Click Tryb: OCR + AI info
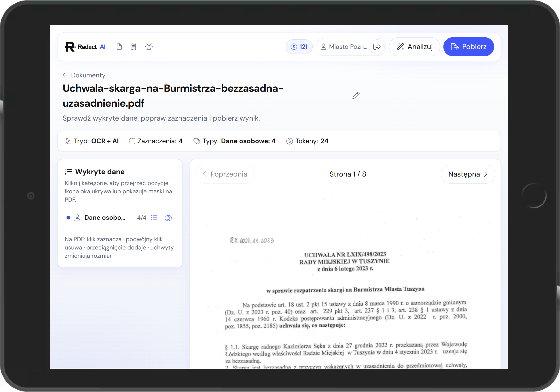Screen dimensions: 560x392 point(92,141)
